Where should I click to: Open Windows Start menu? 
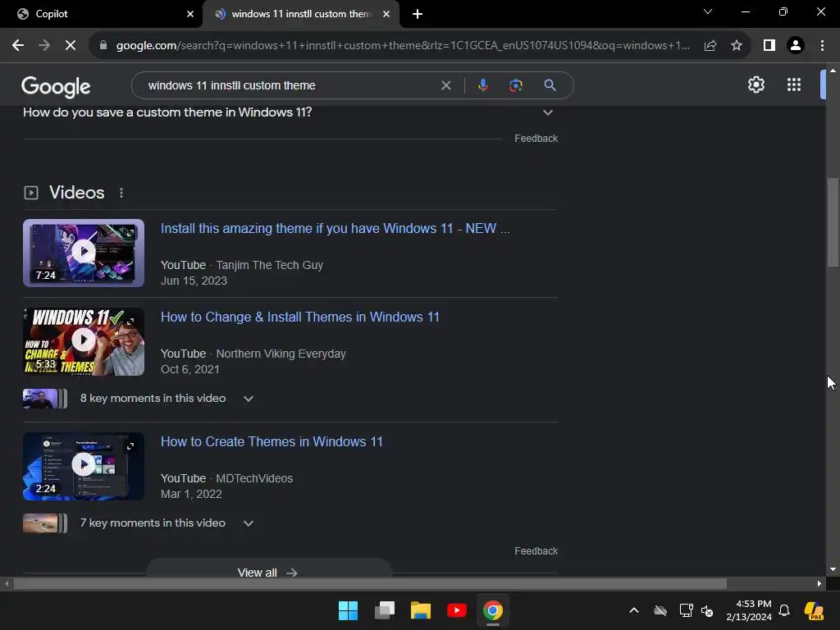pos(348,610)
